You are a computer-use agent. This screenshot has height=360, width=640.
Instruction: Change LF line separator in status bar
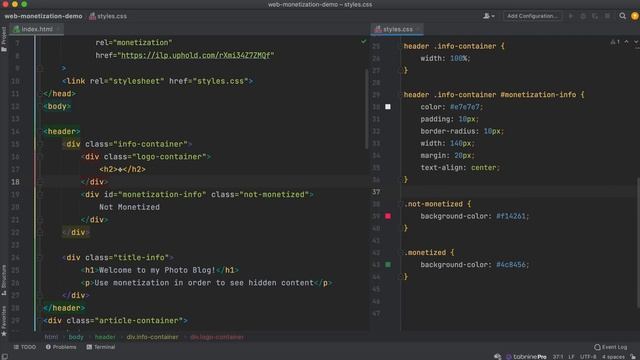tap(571, 357)
